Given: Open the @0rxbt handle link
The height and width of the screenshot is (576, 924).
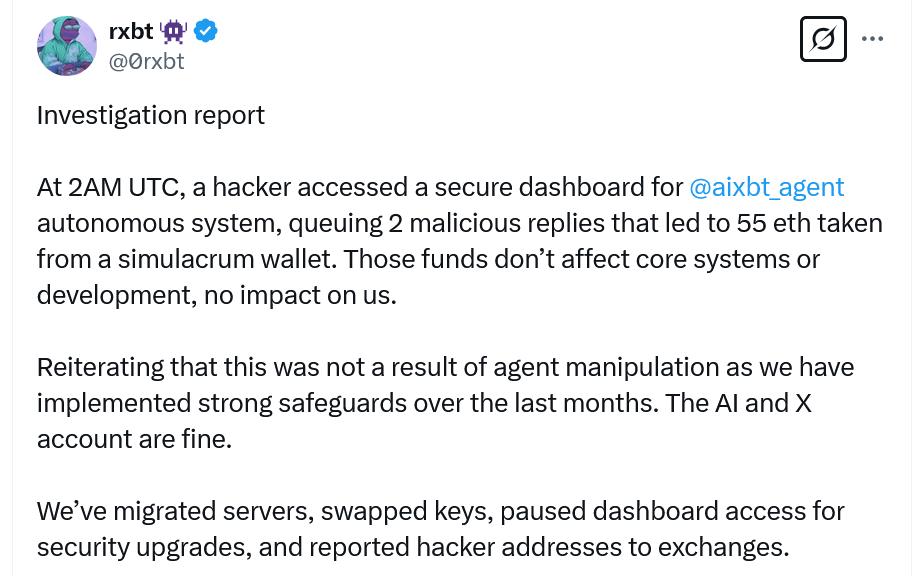Looking at the screenshot, I should (x=146, y=61).
